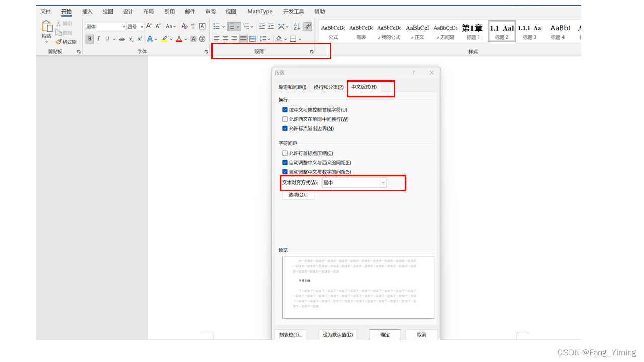
Task: Toggle 允许标点溢出边界 checkbox
Action: coord(285,129)
